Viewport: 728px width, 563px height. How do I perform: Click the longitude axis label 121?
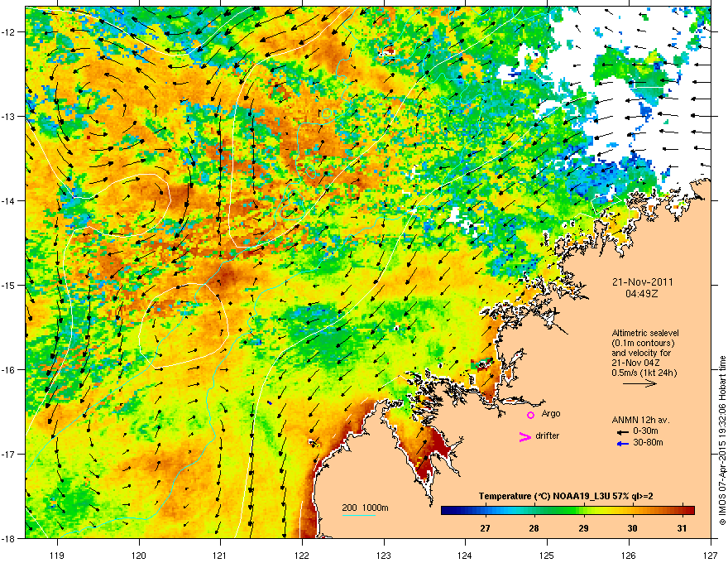click(220, 555)
